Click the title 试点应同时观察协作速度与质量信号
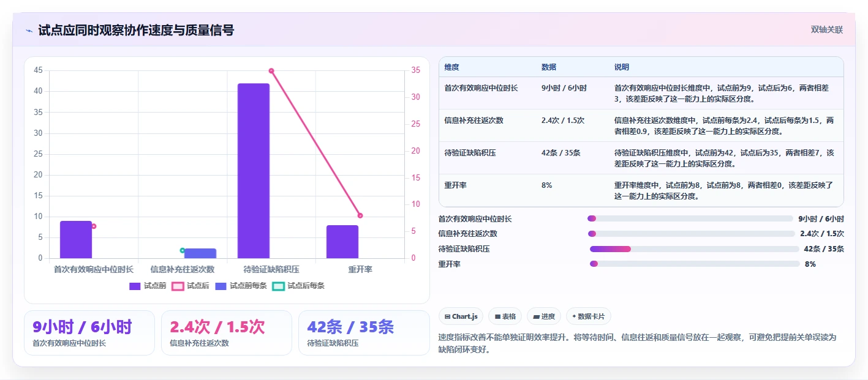 click(136, 31)
